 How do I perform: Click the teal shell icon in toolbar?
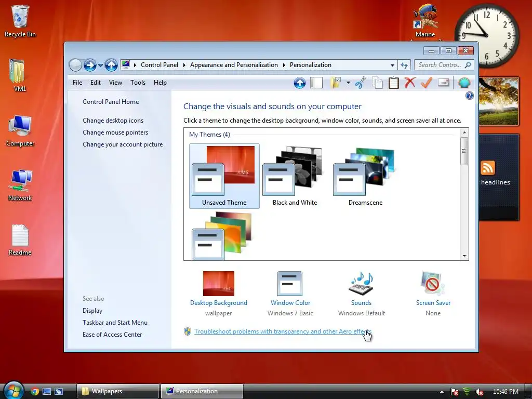coord(464,83)
